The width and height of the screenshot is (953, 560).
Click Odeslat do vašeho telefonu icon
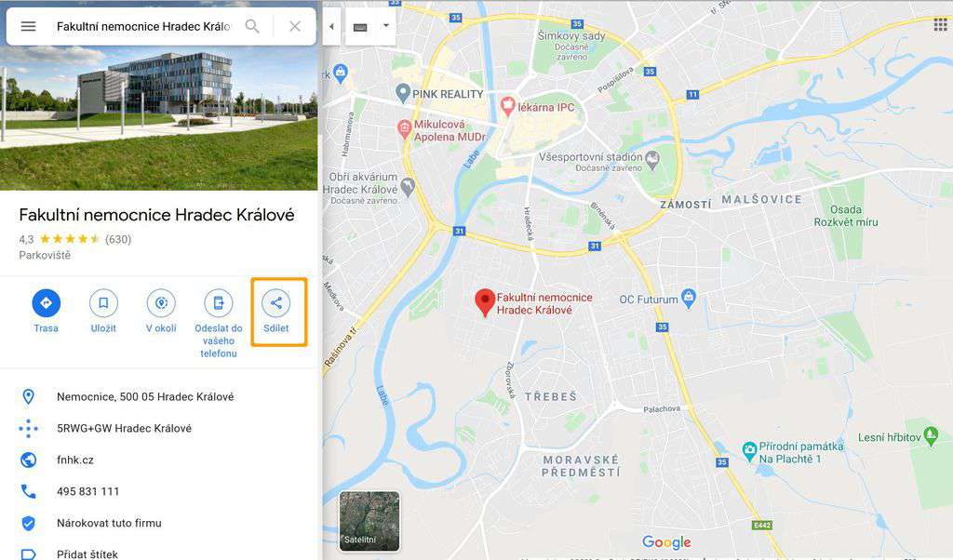(x=218, y=303)
